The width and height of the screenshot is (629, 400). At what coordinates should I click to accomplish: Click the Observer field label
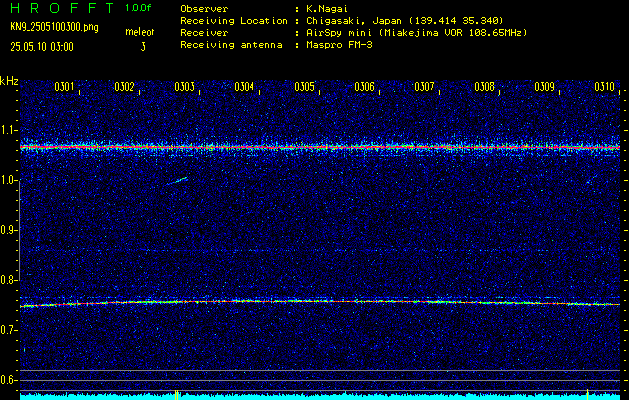tap(204, 9)
